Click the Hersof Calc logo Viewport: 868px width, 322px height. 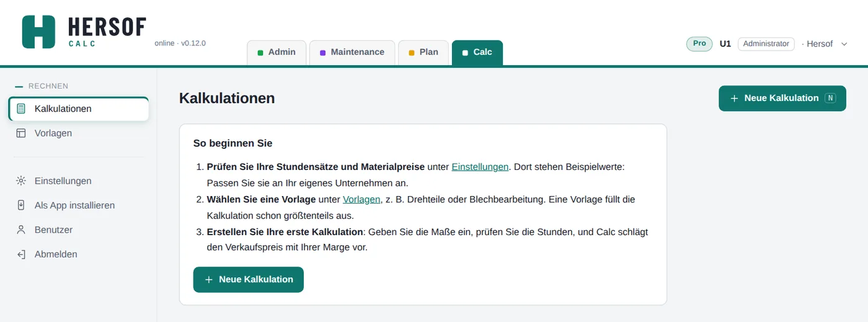[x=84, y=32]
